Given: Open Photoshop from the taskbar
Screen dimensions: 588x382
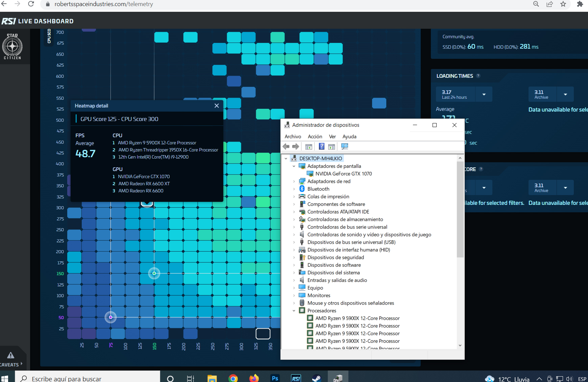Looking at the screenshot, I should click(275, 378).
